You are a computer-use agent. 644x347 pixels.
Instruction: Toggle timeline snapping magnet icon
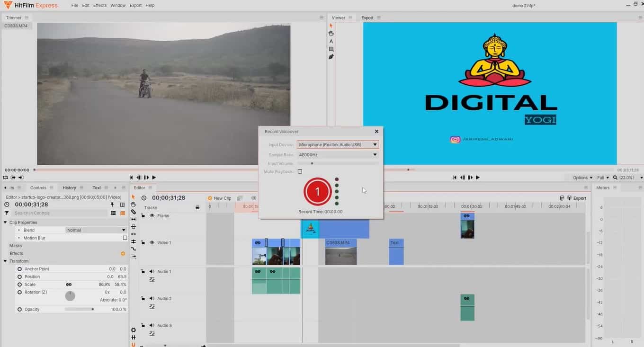pos(134,345)
